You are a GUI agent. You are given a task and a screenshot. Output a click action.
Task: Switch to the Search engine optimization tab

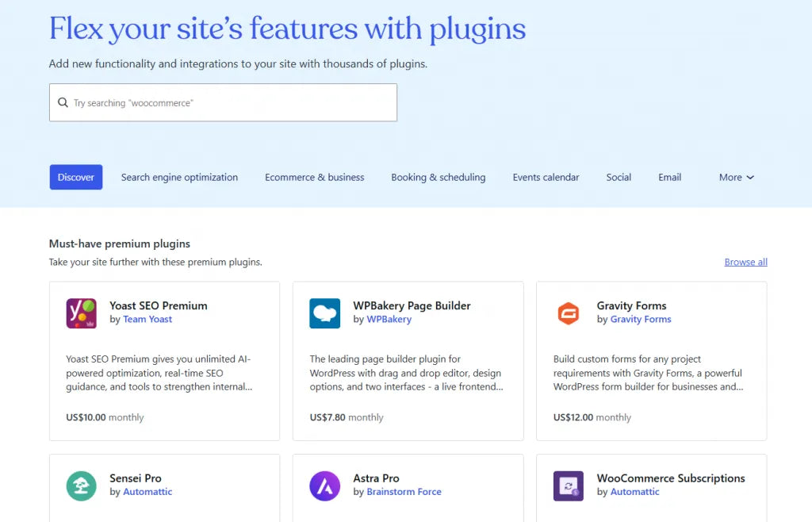tap(179, 177)
